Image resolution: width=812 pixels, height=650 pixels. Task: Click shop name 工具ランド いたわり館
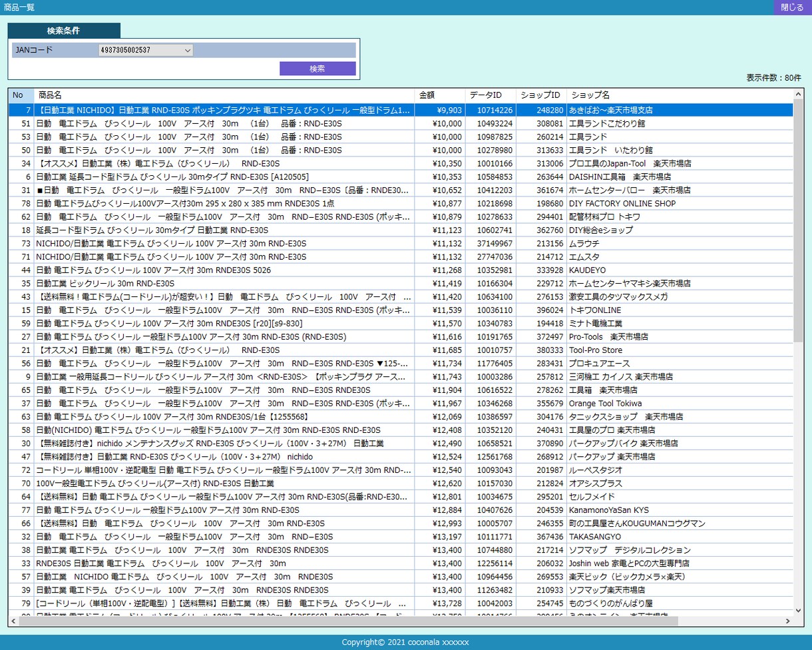[610, 150]
